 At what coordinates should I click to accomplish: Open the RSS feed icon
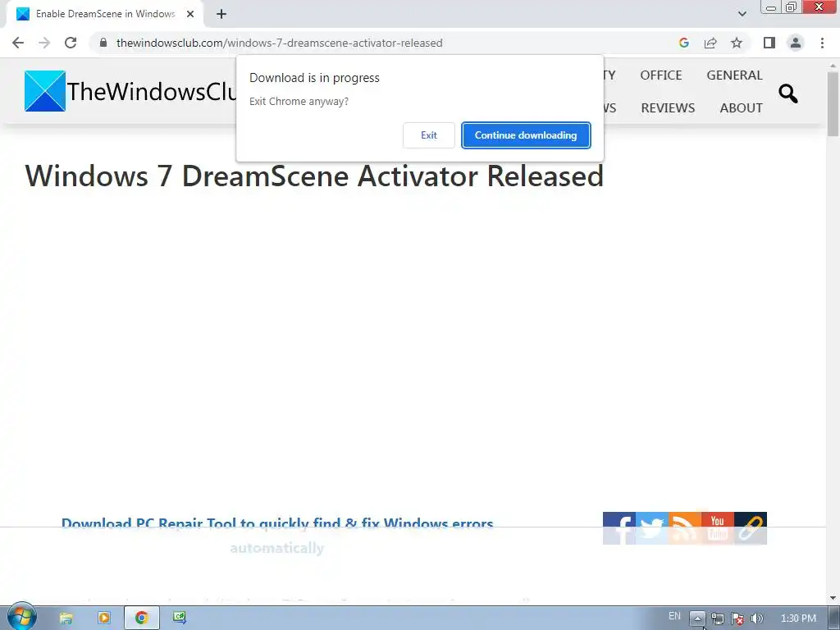(x=685, y=528)
